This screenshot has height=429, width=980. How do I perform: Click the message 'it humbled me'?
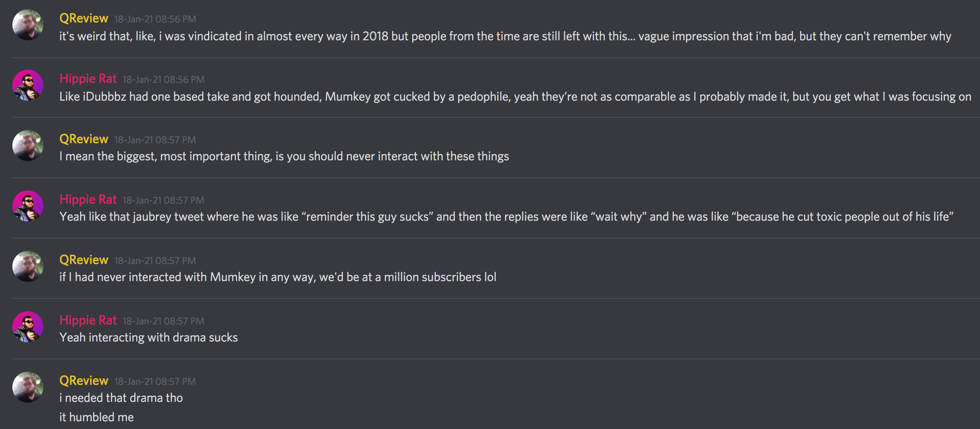(96, 417)
